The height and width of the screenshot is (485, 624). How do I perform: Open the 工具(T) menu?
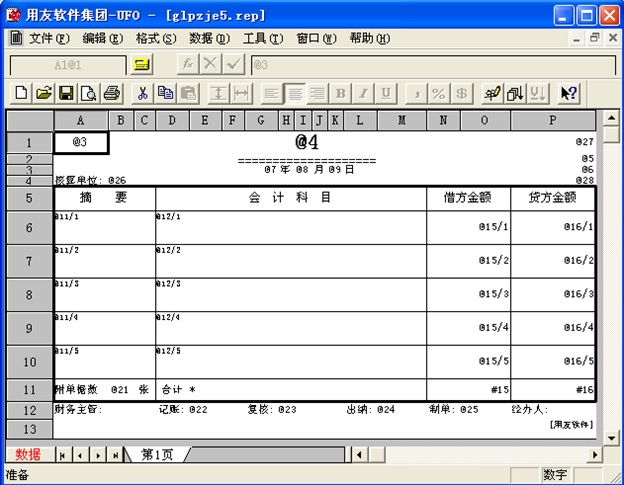(262, 38)
